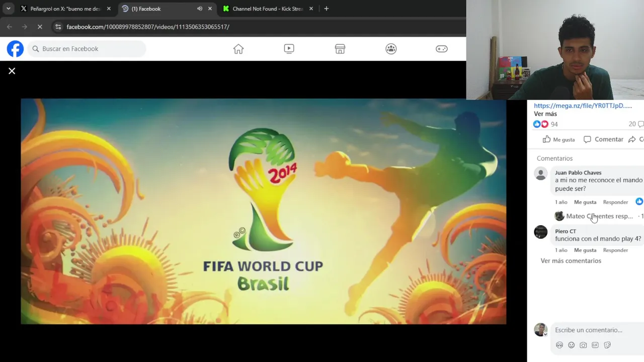Click the Buscar en Facebook search field
This screenshot has width=644, height=362.
[x=87, y=49]
